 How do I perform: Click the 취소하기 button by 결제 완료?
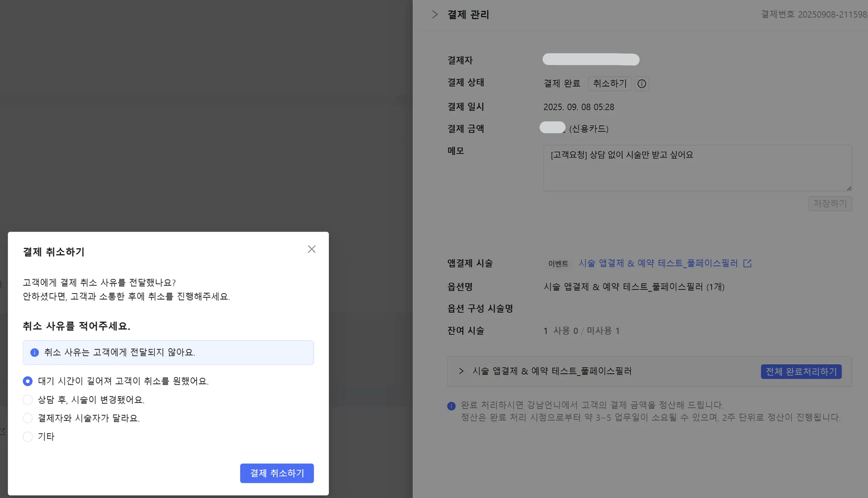click(609, 84)
